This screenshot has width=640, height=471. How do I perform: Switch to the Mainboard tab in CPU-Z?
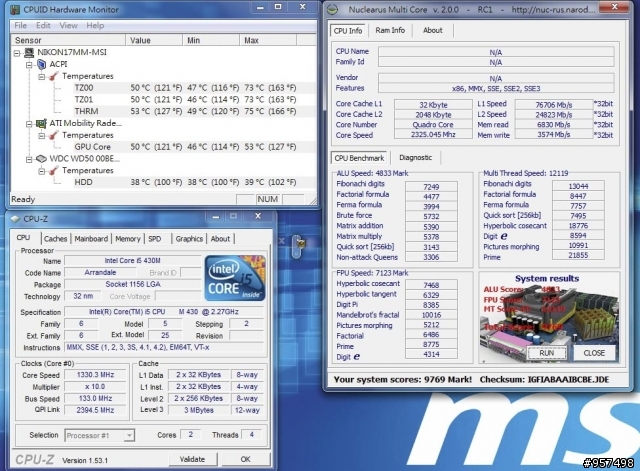pyautogui.click(x=91, y=239)
